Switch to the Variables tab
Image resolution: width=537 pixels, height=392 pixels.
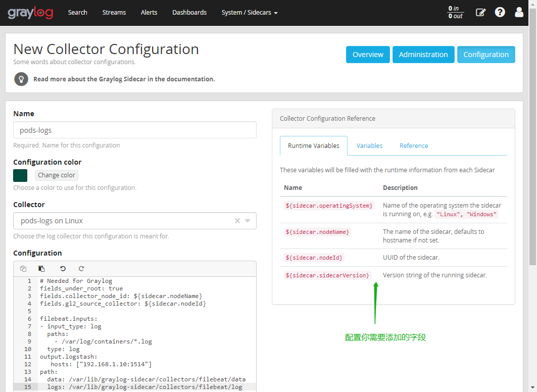(369, 145)
